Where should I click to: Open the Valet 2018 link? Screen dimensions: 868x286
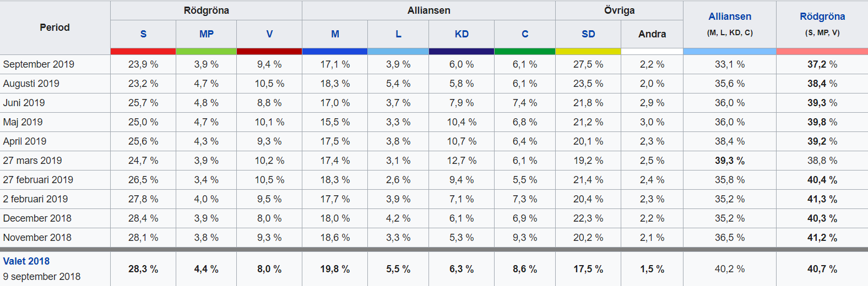click(x=26, y=261)
